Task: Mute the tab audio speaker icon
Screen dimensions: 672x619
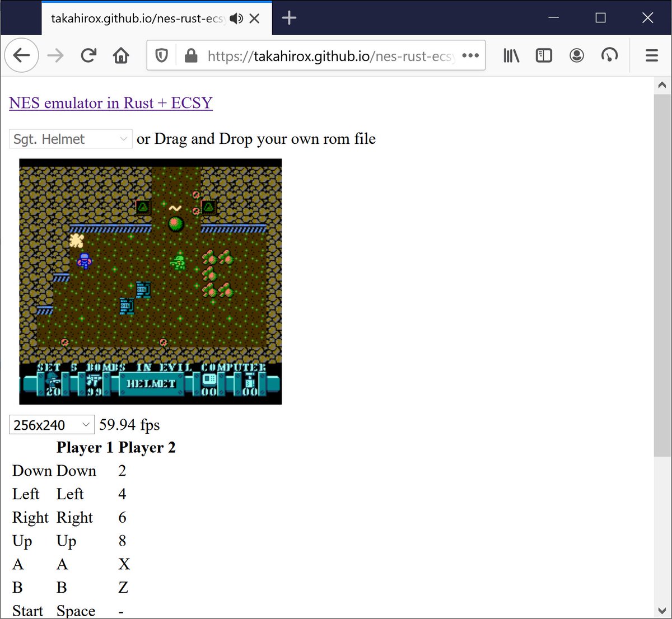Action: click(x=236, y=18)
